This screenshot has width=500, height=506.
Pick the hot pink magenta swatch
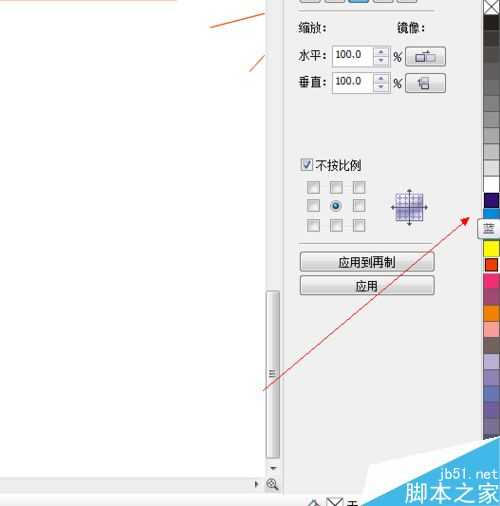click(x=491, y=281)
